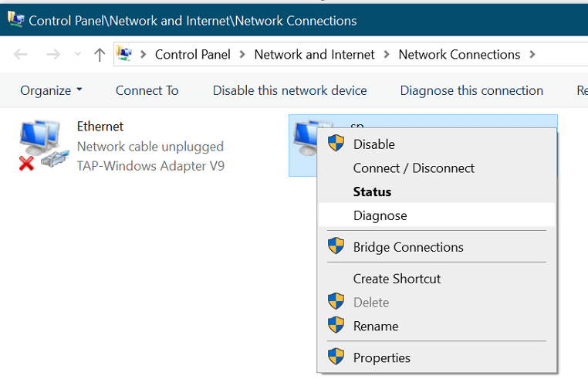
Task: Click Disable this network device button
Action: [289, 90]
